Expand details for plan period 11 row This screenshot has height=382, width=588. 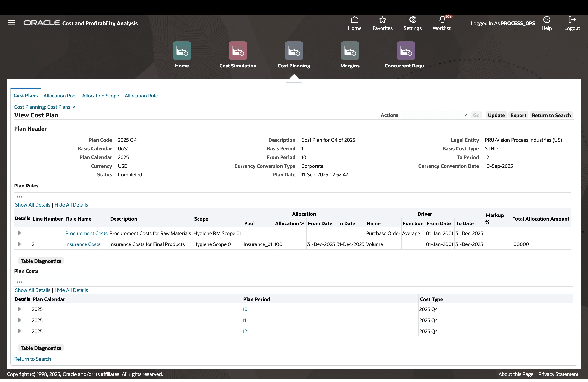tap(19, 320)
